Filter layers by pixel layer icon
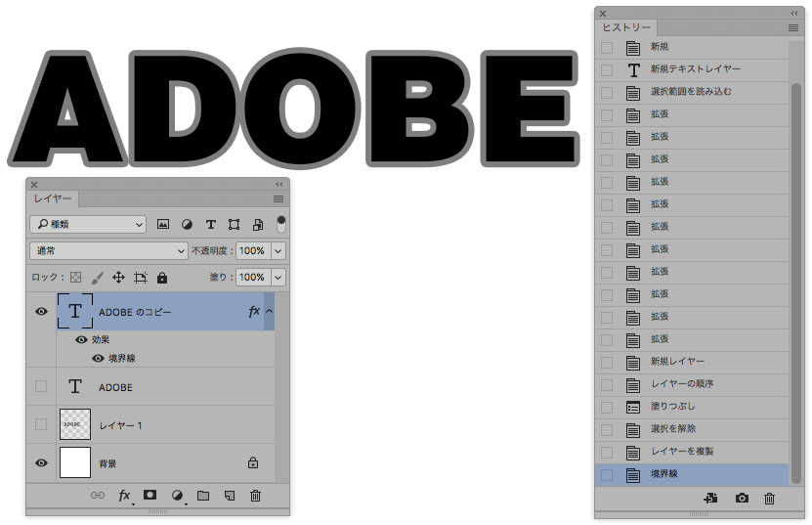Viewport: 812px width, 525px height. point(162,224)
